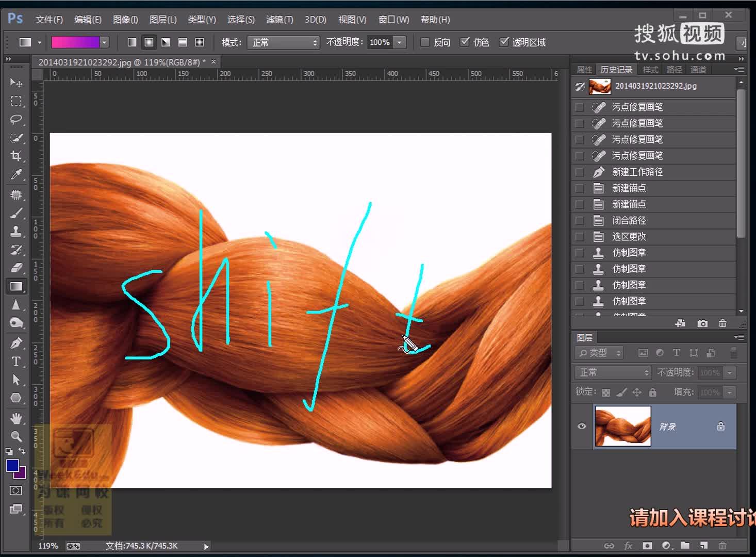
Task: Open the 滤镜 menu
Action: (279, 19)
